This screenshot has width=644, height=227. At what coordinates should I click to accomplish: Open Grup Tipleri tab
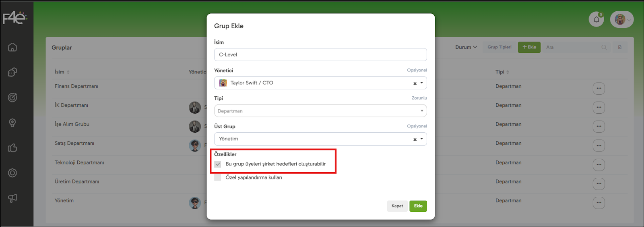tap(499, 47)
